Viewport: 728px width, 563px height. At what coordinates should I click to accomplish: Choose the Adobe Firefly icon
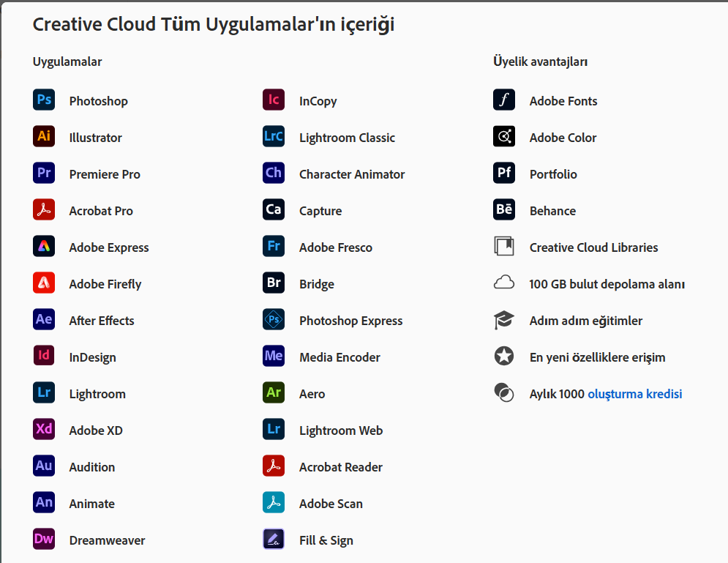[44, 283]
